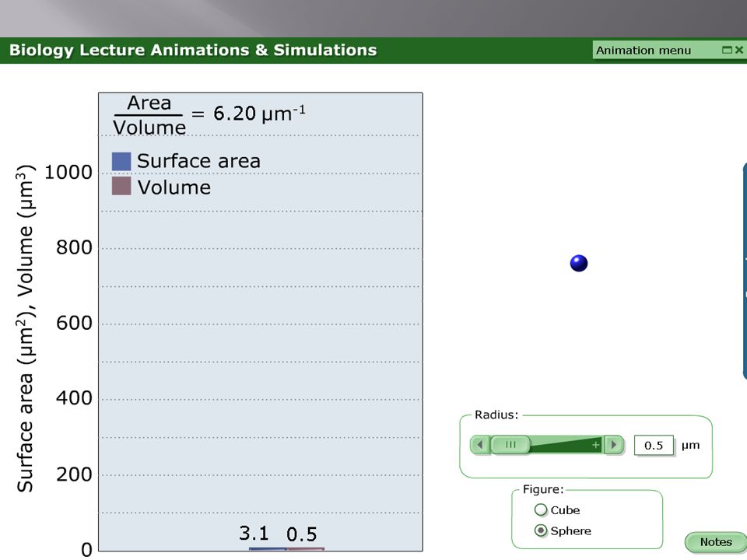
Task: Select the Cube figure option
Action: (541, 510)
